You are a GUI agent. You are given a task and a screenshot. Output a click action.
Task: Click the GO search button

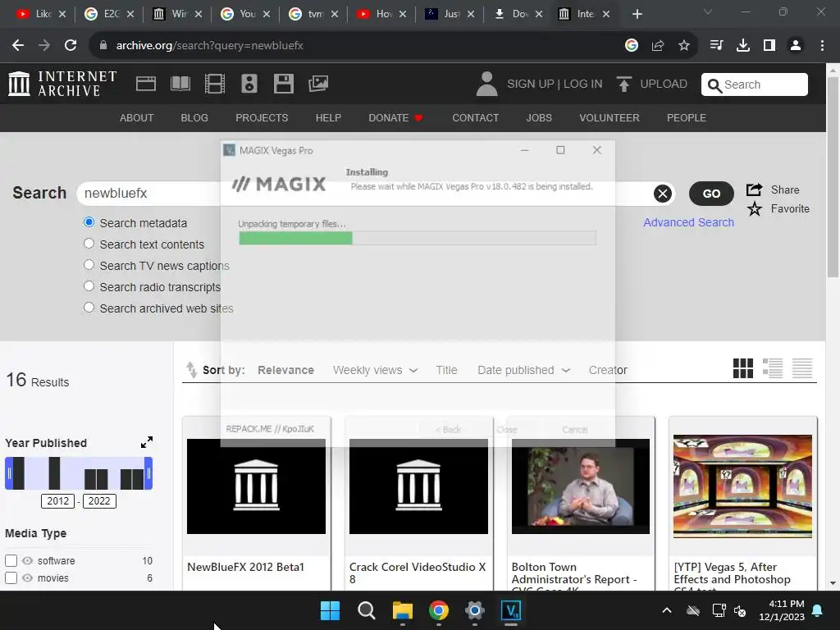pyautogui.click(x=711, y=194)
